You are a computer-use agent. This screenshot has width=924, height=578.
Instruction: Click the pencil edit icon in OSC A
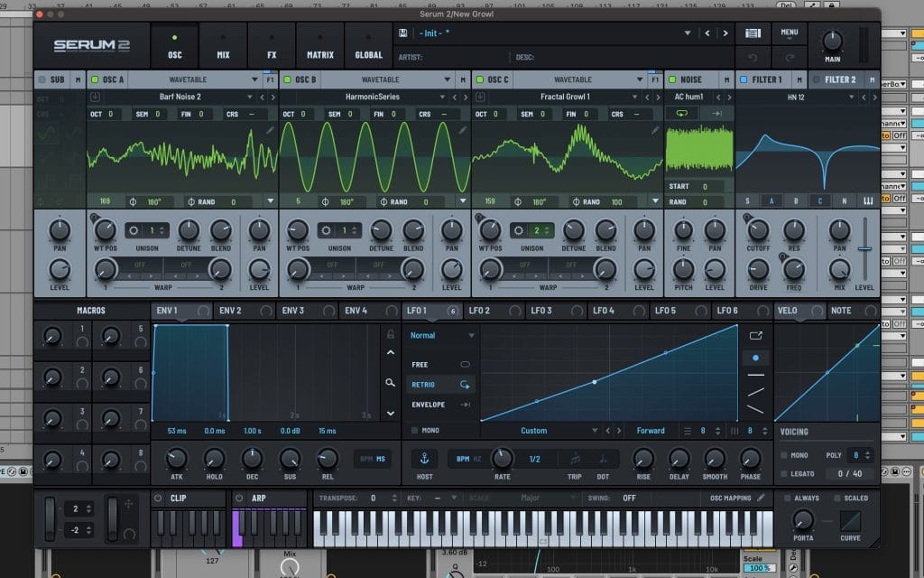270,131
